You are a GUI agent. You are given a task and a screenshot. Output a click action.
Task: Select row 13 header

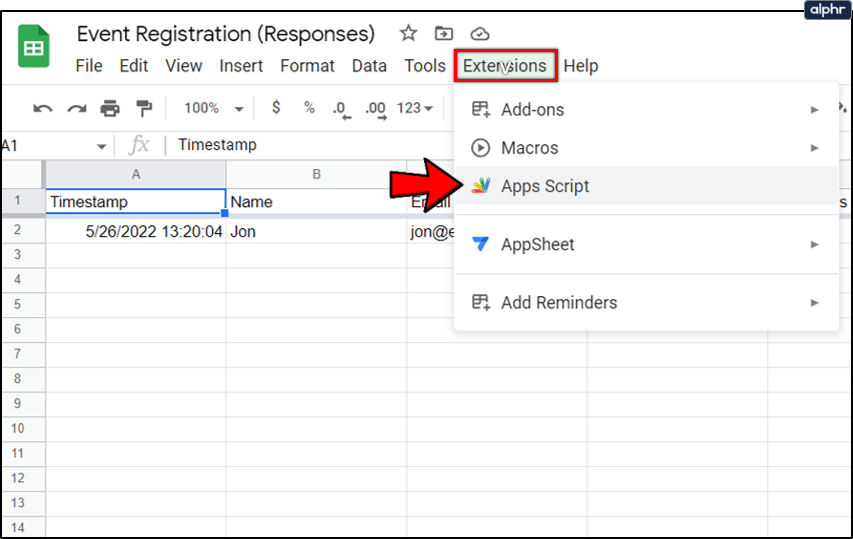(17, 503)
